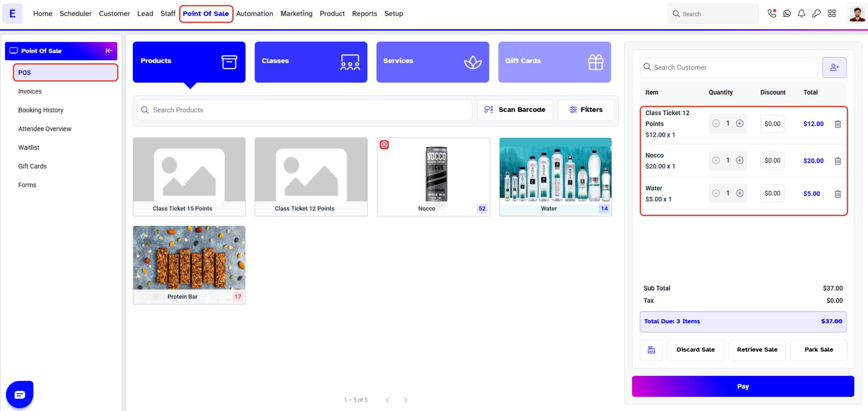
Task: Click the key icon in top bar
Action: [816, 13]
